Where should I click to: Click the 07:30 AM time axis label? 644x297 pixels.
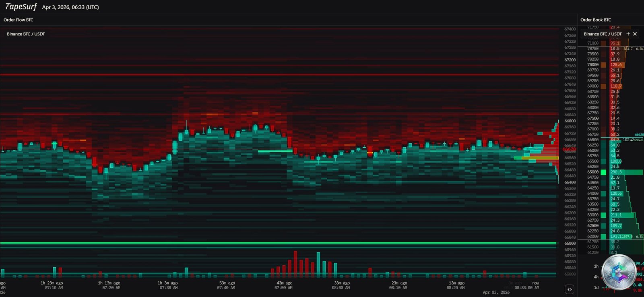click(169, 288)
